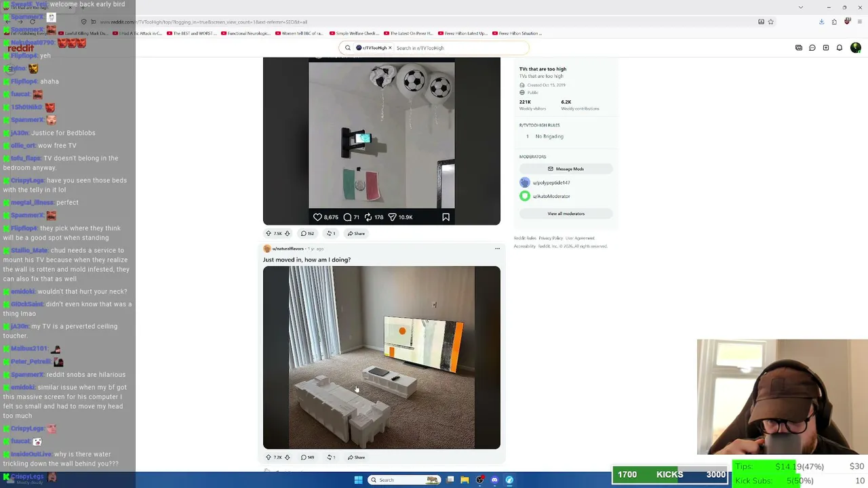
Task: Click the 'TVs that are too high' sidebar title
Action: 542,69
